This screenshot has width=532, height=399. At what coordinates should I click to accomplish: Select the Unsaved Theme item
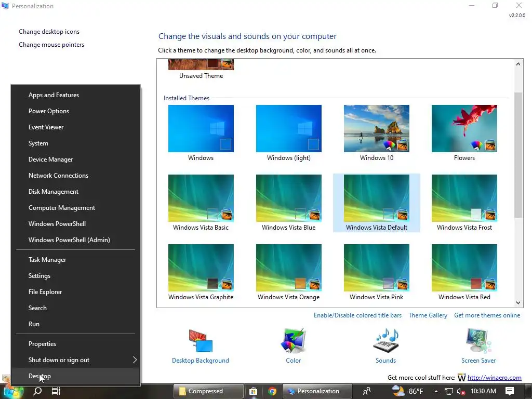[x=201, y=69]
